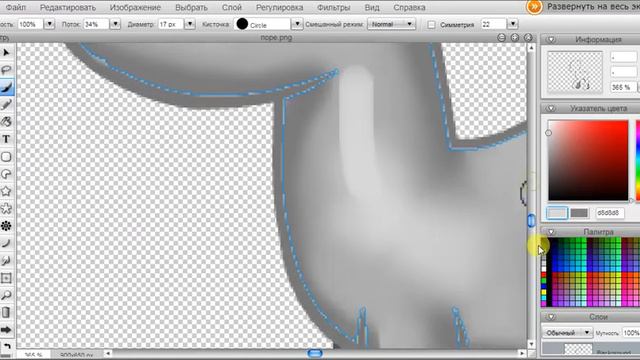Collapse the Указатель цвета panel

point(551,108)
